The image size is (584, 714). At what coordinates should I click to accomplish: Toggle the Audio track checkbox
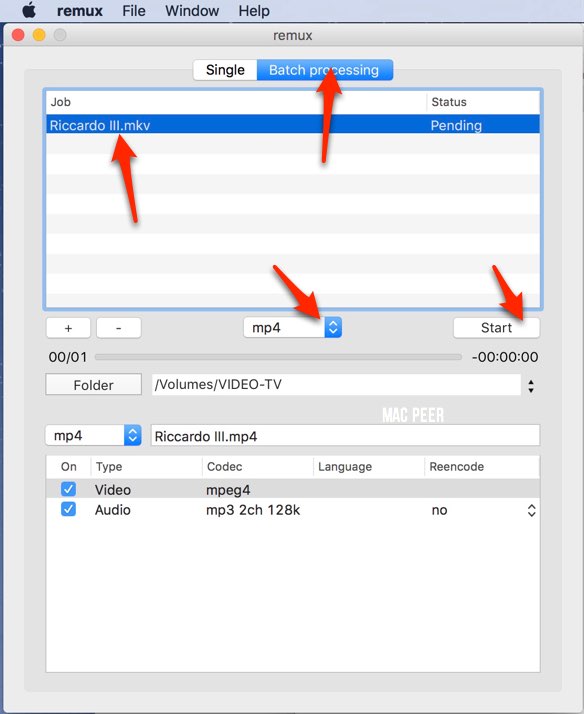coord(68,509)
